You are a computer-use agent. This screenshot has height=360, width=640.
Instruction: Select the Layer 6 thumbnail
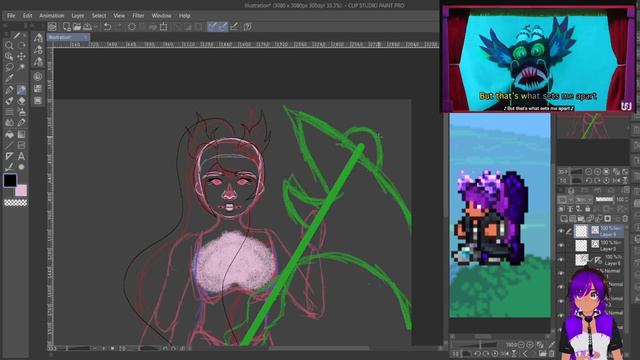pyautogui.click(x=581, y=260)
